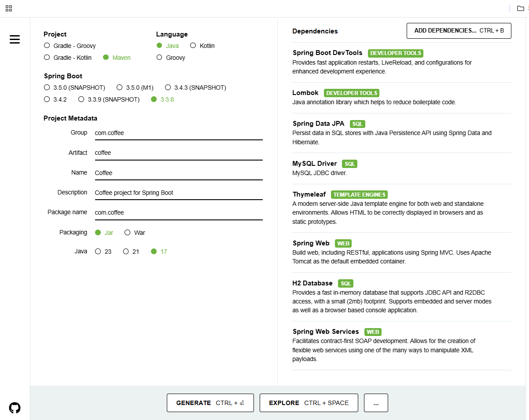This screenshot has height=420, width=529.
Task: Choose Groovy as language
Action: pyautogui.click(x=171, y=58)
